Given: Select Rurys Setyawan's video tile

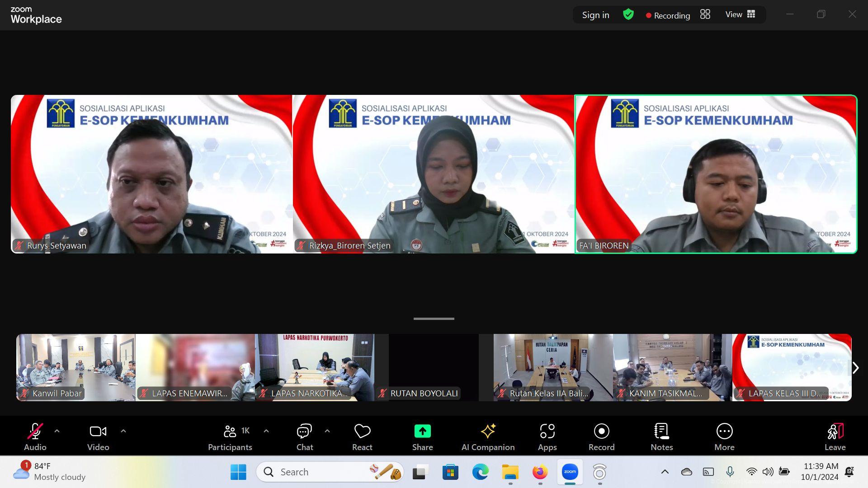Looking at the screenshot, I should pyautogui.click(x=151, y=174).
